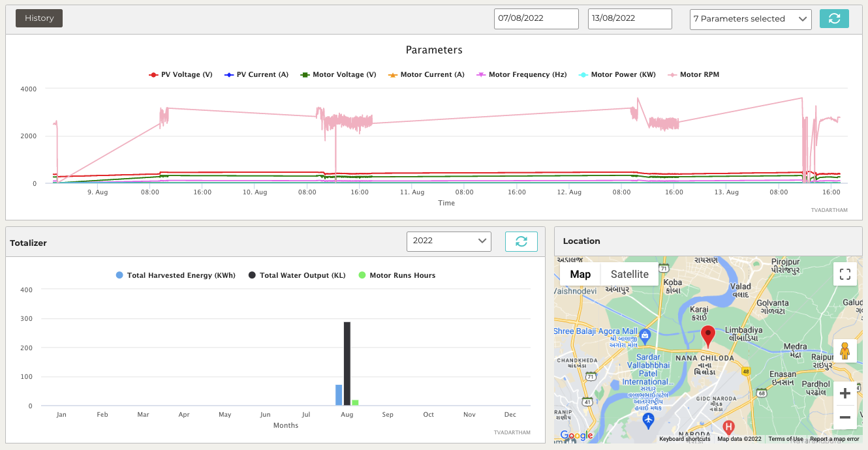Image resolution: width=868 pixels, height=450 pixels.
Task: Click the teal refresh icon beside parameters dropdown
Action: (834, 19)
